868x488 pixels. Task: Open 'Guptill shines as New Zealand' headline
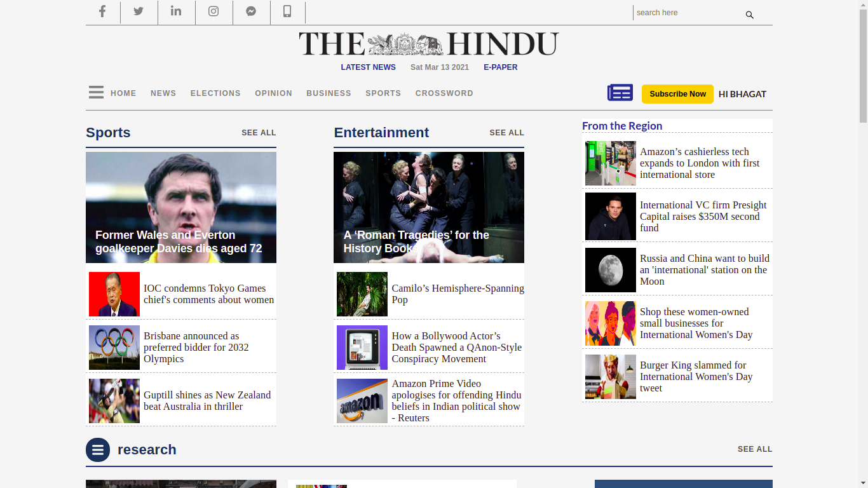(207, 401)
